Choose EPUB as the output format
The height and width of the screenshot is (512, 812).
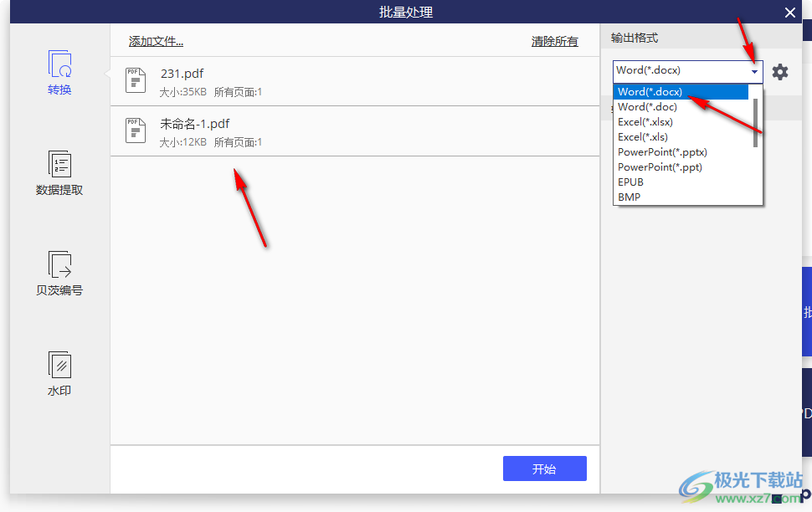(x=630, y=182)
